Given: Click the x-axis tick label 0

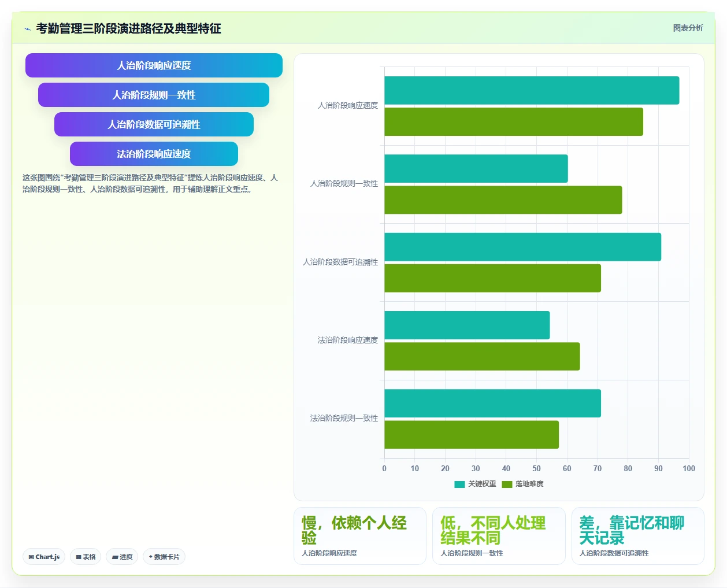Looking at the screenshot, I should pyautogui.click(x=384, y=468).
